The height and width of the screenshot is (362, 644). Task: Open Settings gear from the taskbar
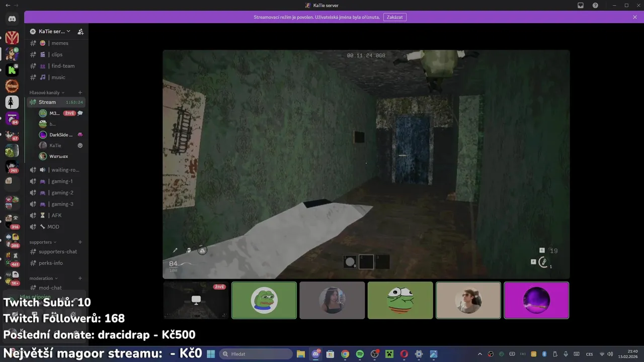click(x=419, y=354)
